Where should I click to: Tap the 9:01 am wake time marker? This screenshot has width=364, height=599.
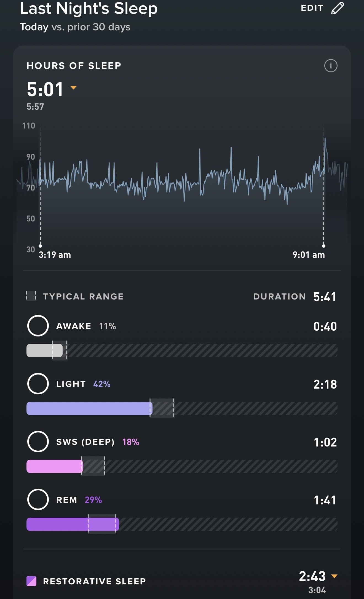(324, 246)
